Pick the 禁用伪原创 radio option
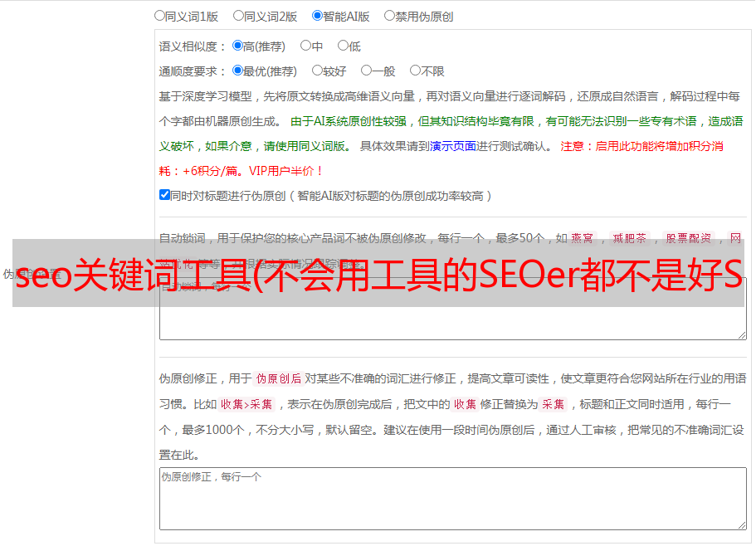This screenshot has width=756, height=546. point(389,16)
